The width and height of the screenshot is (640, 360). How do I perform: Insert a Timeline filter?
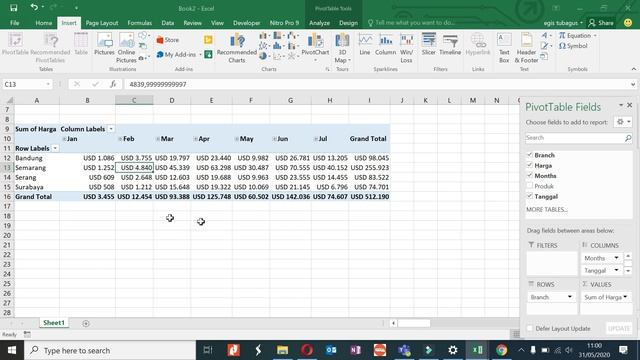tap(450, 44)
